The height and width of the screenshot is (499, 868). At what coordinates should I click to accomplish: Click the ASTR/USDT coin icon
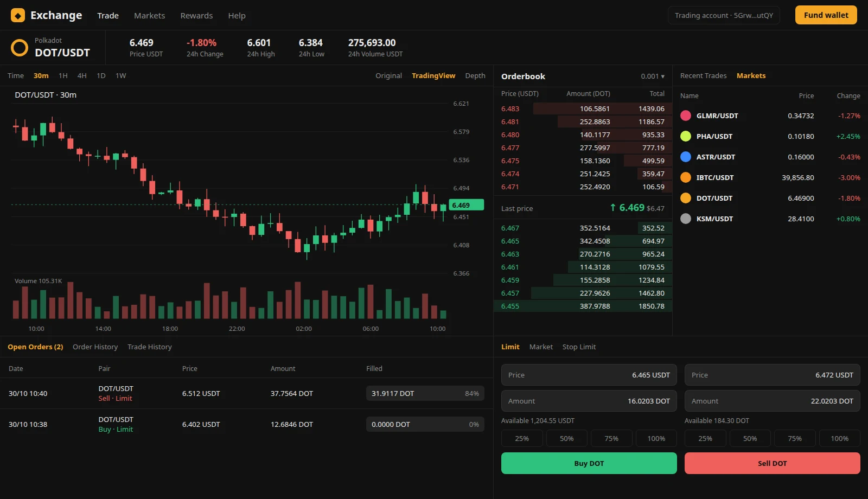[686, 157]
